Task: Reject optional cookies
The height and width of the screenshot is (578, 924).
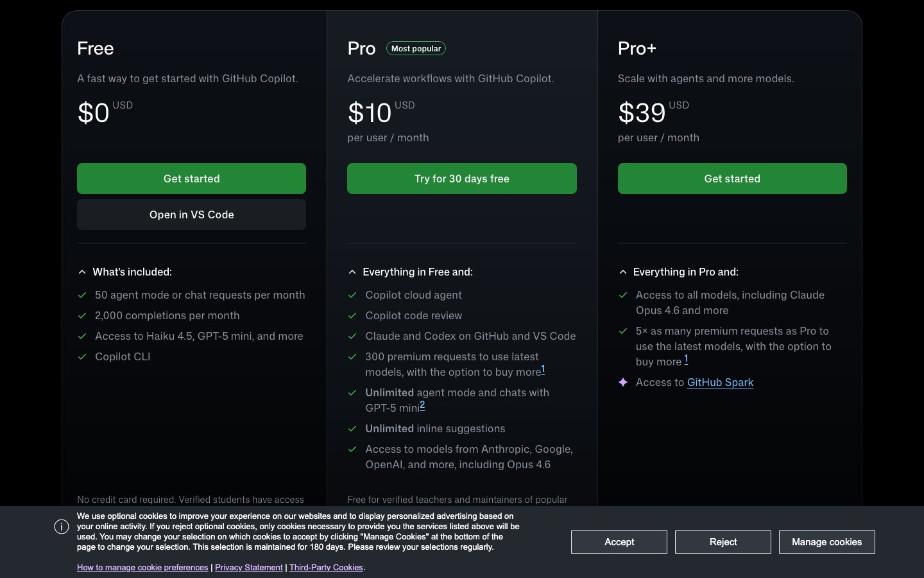Action: coord(723,542)
